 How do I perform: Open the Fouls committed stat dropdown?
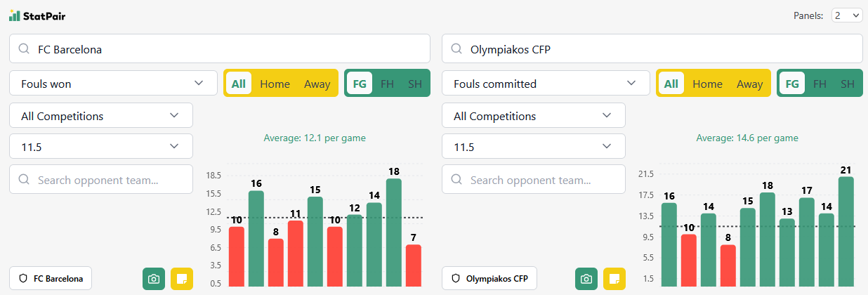(546, 84)
